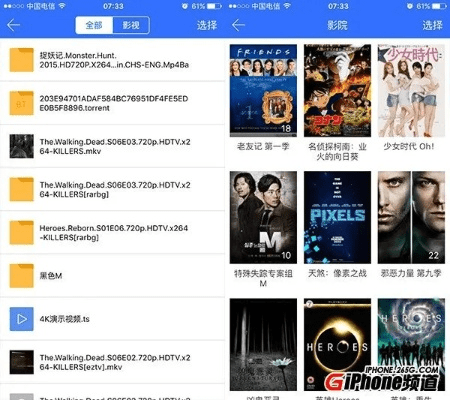Open the Walking.Dead.S06E02 mkv video thumbnail
This screenshot has width=450, height=400.
(21, 362)
